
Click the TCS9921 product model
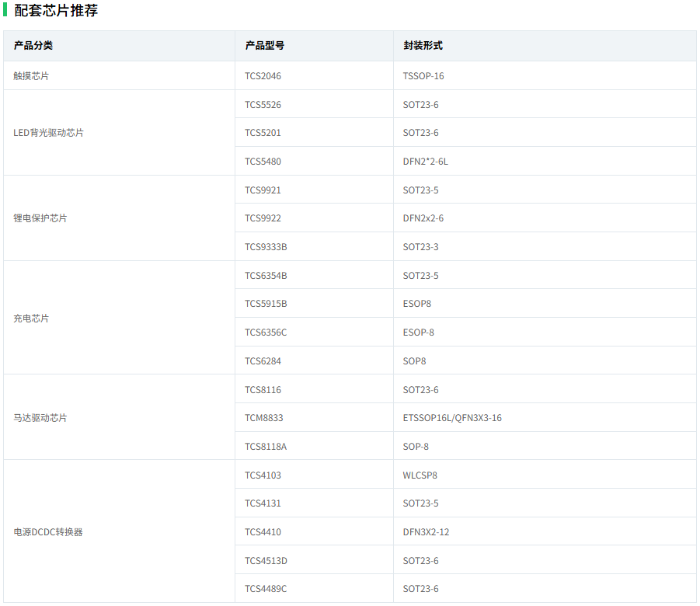pos(263,190)
